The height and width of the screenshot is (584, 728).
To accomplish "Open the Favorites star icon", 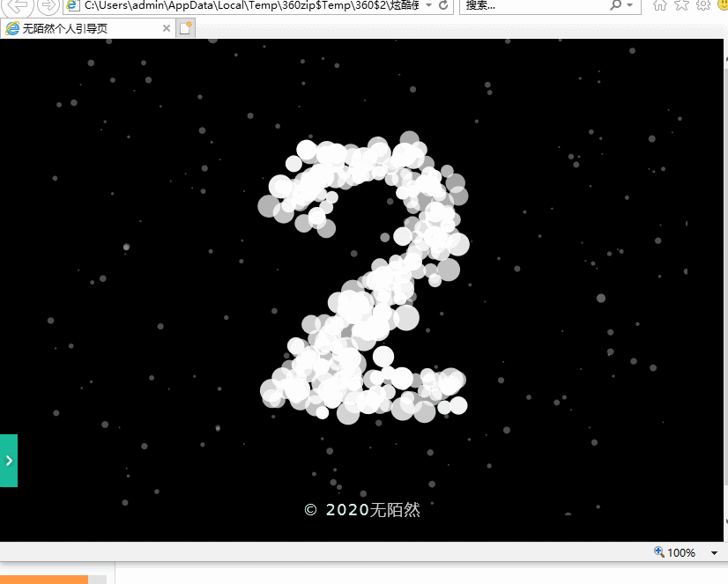I will 681,6.
